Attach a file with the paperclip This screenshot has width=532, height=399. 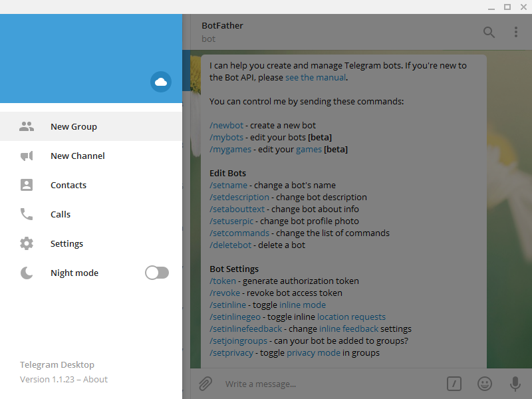pyautogui.click(x=205, y=384)
